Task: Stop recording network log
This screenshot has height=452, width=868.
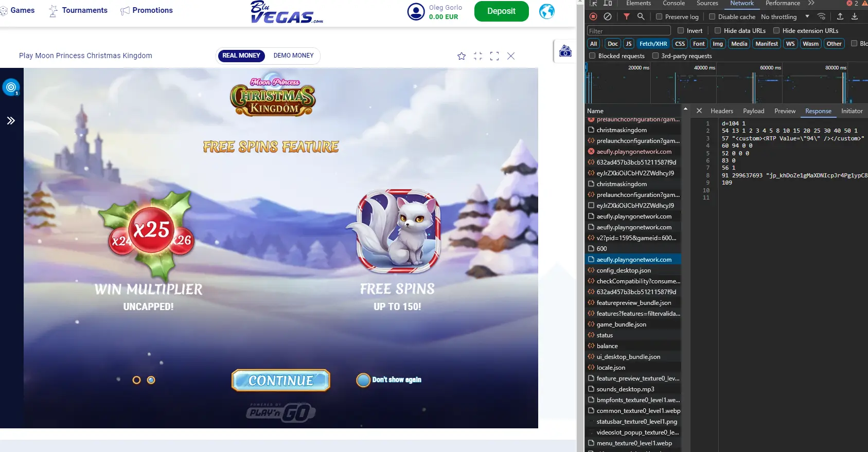Action: [593, 16]
